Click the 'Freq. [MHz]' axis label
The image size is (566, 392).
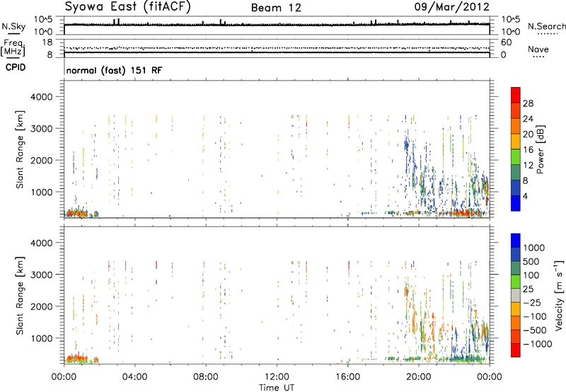click(13, 47)
